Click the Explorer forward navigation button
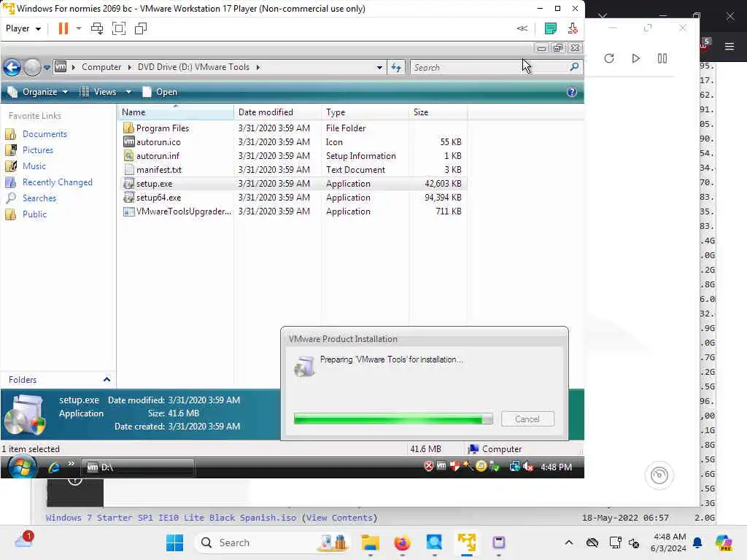This screenshot has width=747, height=560. tap(32, 67)
